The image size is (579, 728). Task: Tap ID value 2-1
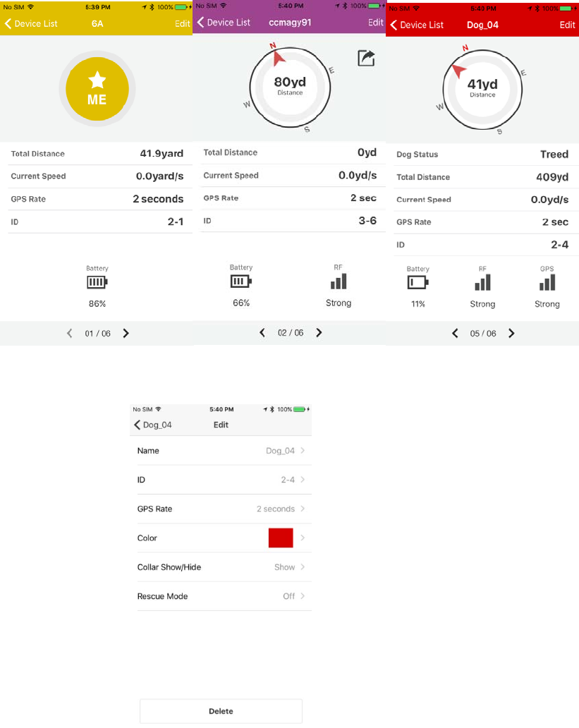176,222
